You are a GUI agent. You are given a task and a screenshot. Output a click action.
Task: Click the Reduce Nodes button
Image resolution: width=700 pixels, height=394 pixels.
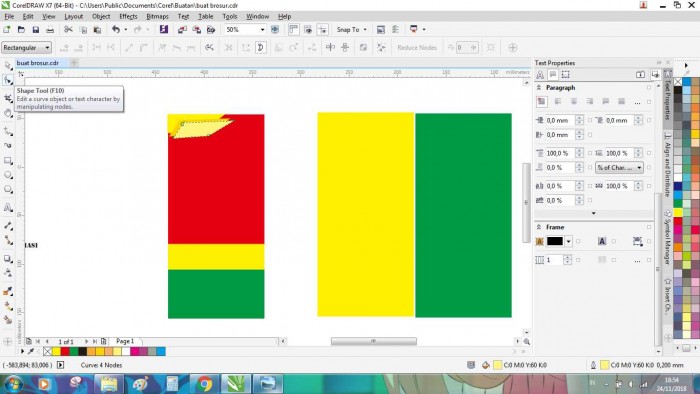point(417,47)
